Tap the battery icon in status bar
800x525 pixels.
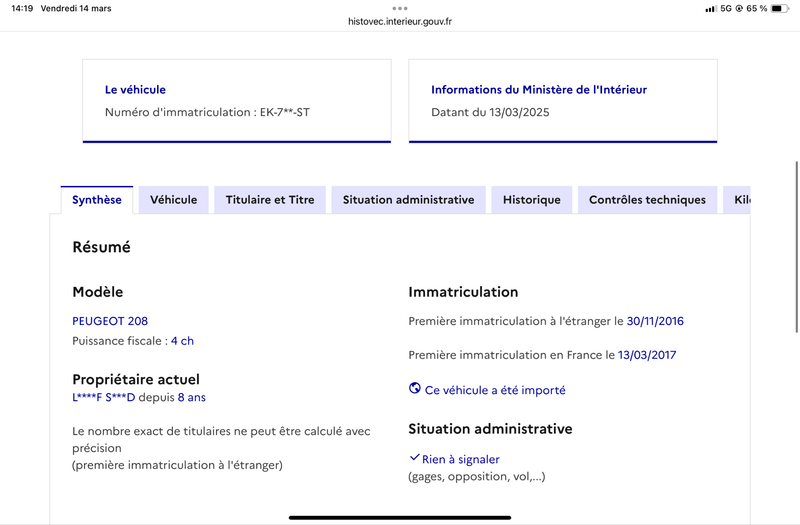click(x=780, y=9)
